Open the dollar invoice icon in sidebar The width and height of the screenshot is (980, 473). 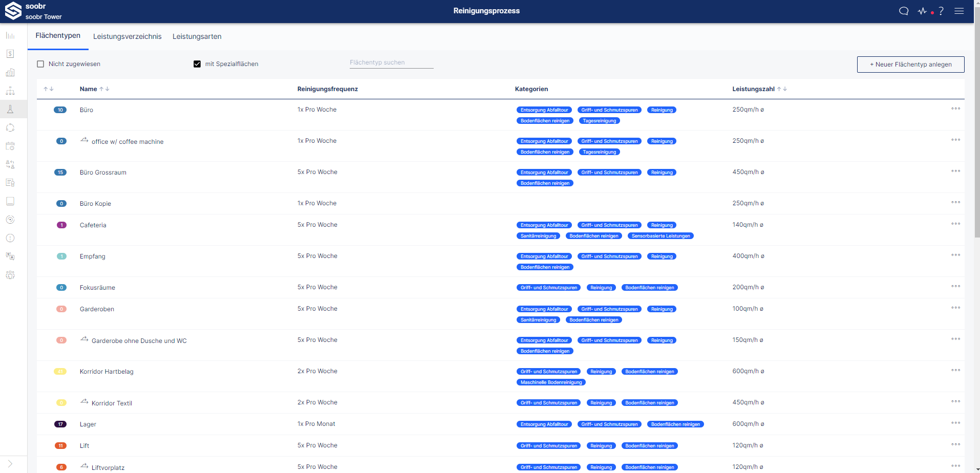(x=10, y=54)
